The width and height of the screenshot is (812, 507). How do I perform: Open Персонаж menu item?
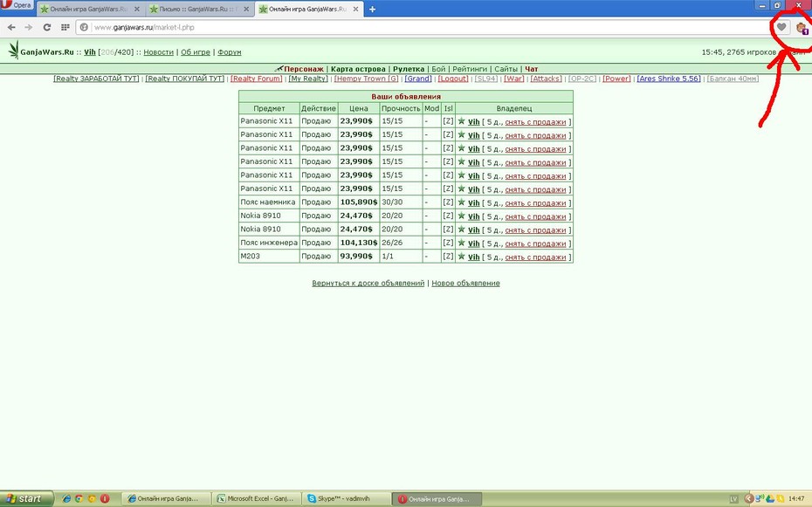click(304, 69)
